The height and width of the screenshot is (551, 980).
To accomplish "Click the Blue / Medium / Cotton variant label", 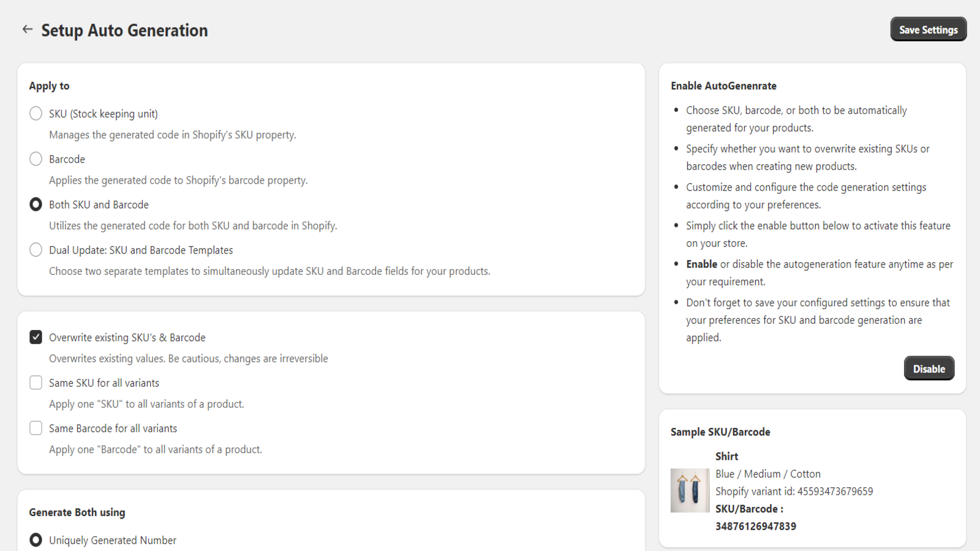I will coord(768,473).
